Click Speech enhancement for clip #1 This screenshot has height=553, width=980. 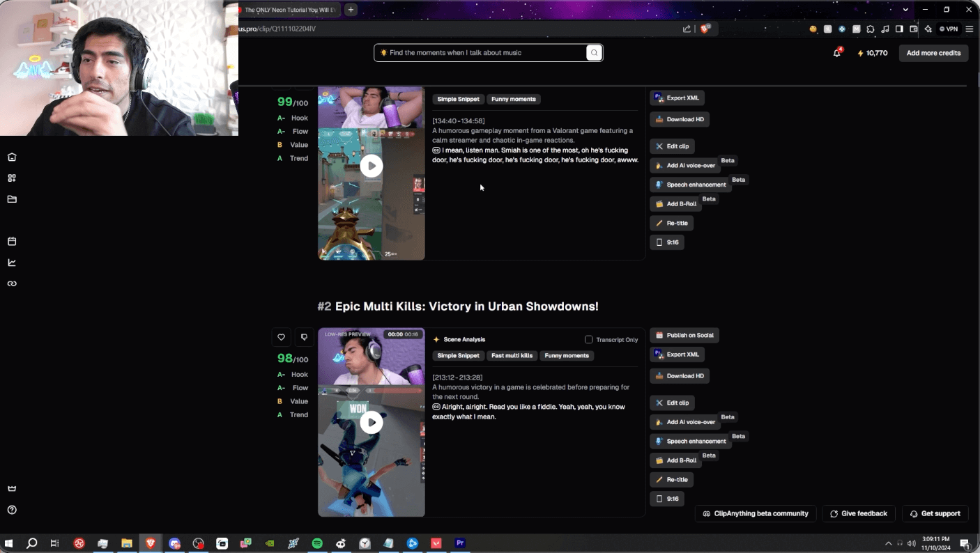pos(691,185)
